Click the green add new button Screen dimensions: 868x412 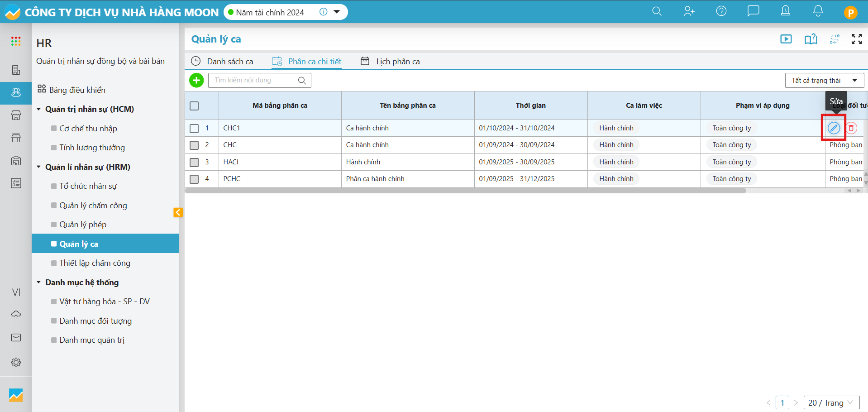(196, 81)
